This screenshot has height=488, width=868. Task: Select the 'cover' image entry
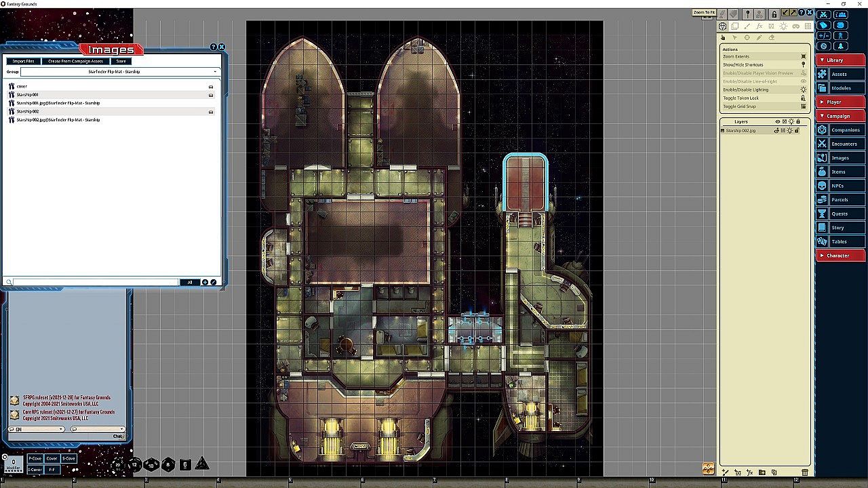coord(111,87)
